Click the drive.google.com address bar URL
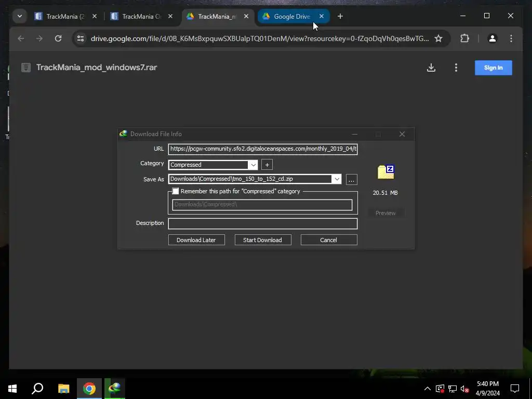The width and height of the screenshot is (532, 399). coord(260,38)
